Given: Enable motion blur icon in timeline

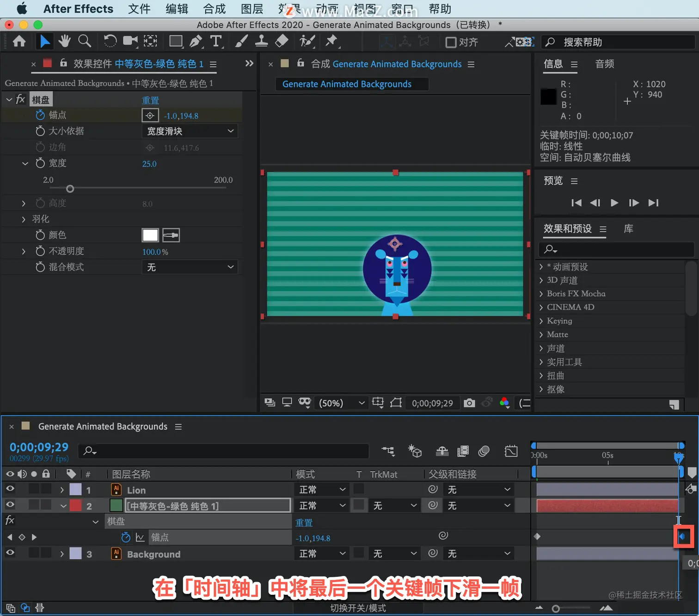Looking at the screenshot, I should pos(484,451).
